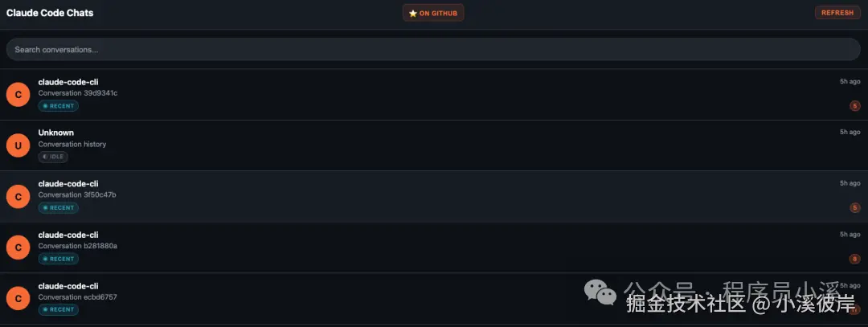Click the avatar icon for conversation ecbd6757

[x=18, y=298]
